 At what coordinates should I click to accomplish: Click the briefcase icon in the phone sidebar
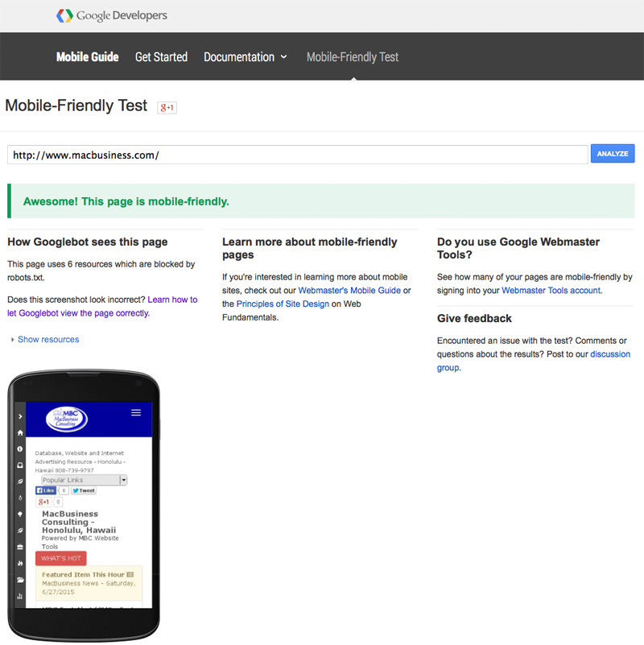point(20,547)
